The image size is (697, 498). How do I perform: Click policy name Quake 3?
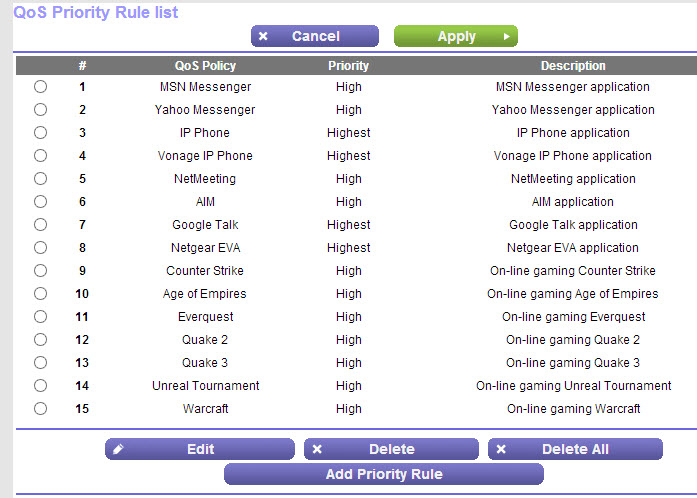tap(205, 363)
